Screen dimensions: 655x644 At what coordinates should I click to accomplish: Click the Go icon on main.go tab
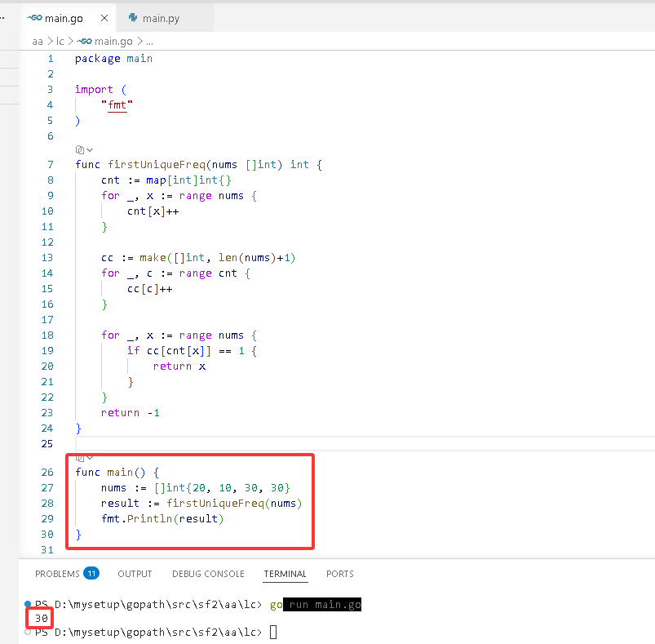click(x=35, y=18)
